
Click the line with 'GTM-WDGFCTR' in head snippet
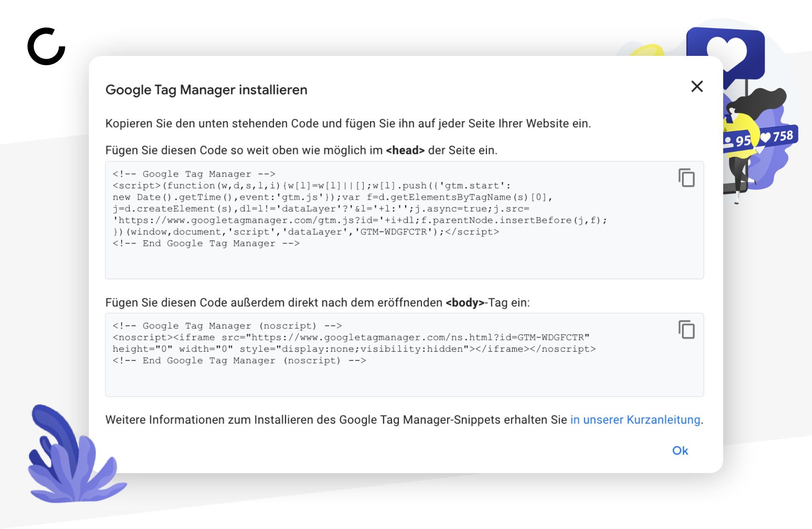coord(306,232)
